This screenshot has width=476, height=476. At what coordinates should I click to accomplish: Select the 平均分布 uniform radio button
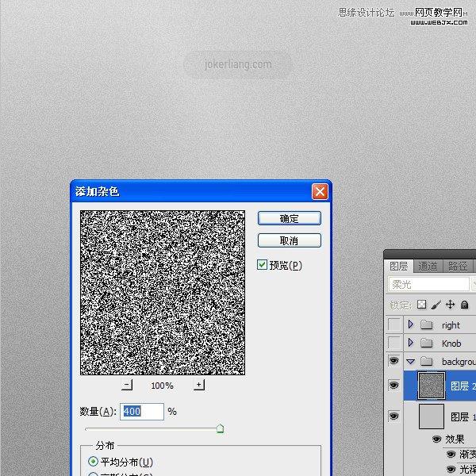click(94, 462)
